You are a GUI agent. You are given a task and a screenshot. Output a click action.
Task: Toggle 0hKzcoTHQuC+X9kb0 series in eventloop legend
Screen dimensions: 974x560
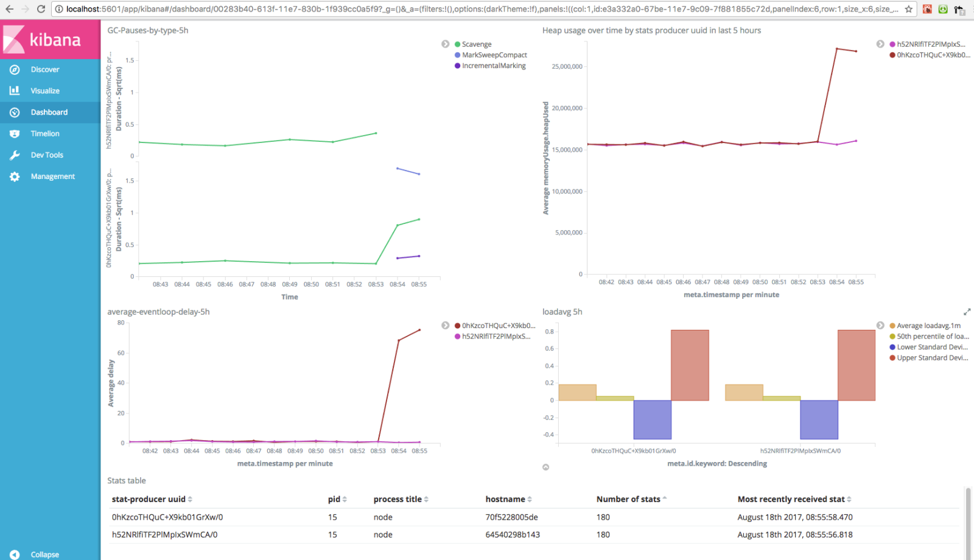click(499, 326)
